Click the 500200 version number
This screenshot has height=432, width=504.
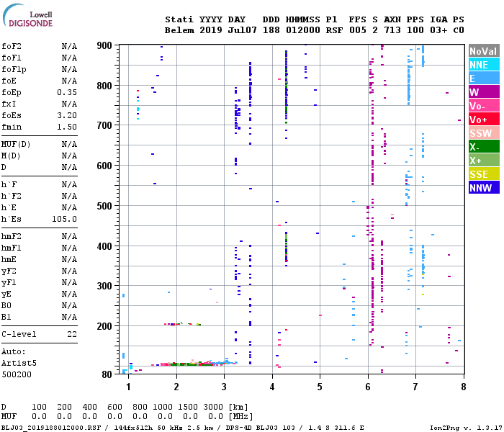pyautogui.click(x=17, y=374)
